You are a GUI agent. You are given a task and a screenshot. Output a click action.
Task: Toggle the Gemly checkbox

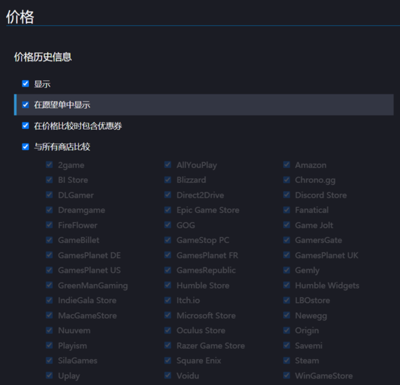tap(287, 270)
